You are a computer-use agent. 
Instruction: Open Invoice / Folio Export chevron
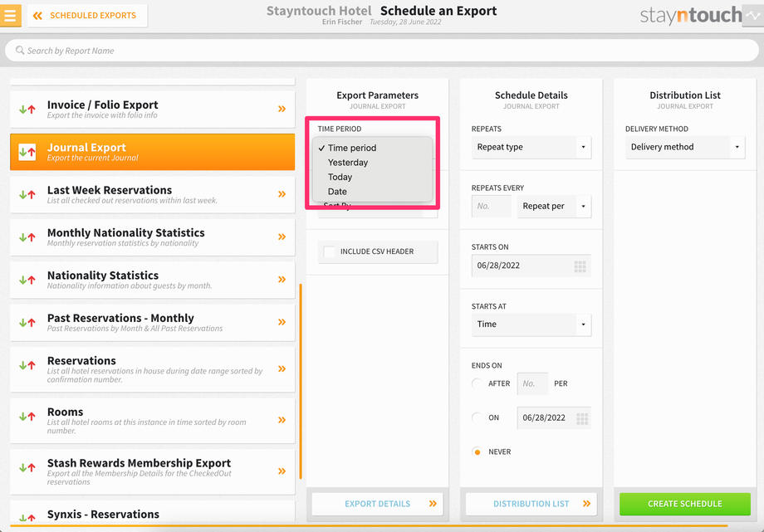click(x=282, y=109)
